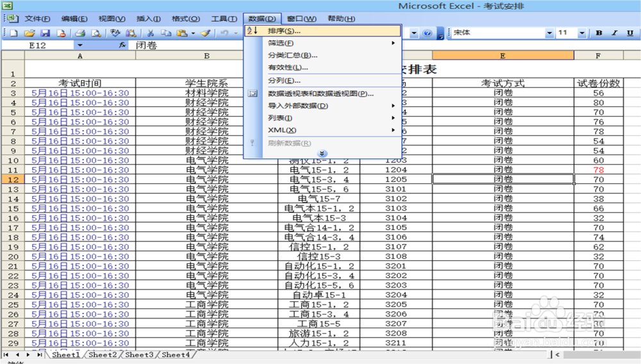
Task: Open the zoom dropdown arrow beside Help
Action: point(413,33)
